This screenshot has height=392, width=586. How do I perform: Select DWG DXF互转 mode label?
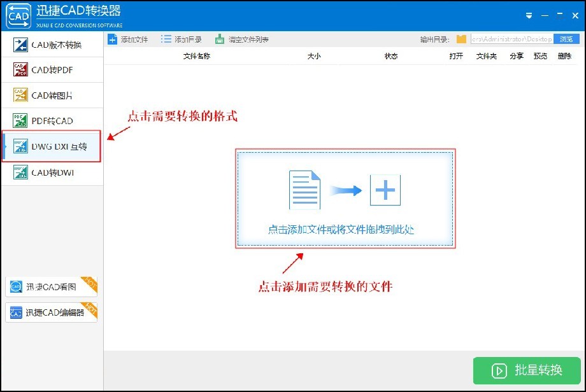pyautogui.click(x=59, y=146)
